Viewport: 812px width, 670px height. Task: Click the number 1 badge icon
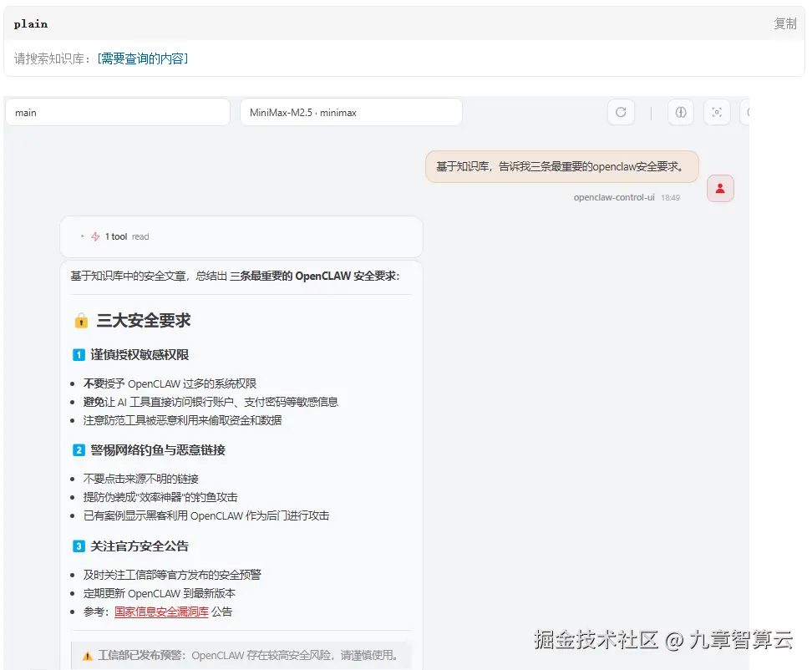pos(79,355)
